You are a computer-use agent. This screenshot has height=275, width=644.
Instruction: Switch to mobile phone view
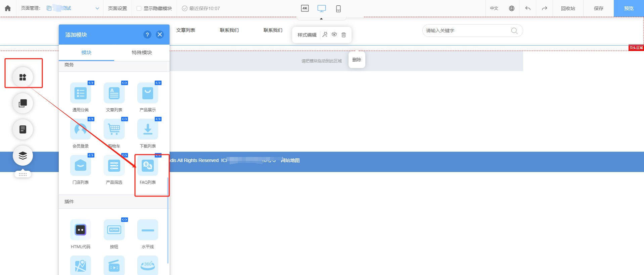point(338,9)
